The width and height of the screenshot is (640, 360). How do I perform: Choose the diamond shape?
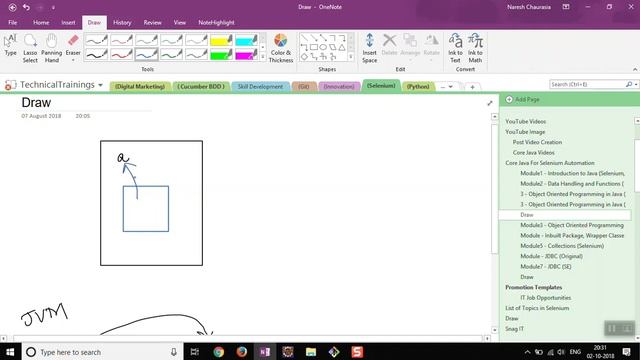click(x=304, y=57)
